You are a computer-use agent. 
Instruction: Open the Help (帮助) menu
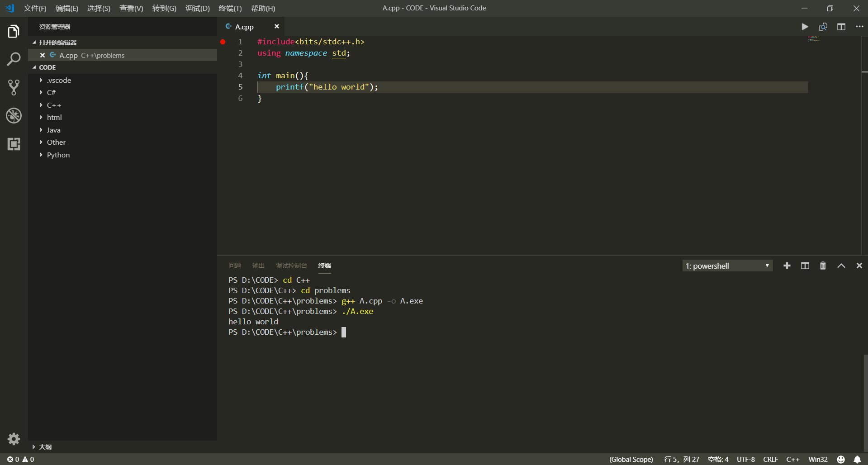click(x=263, y=8)
